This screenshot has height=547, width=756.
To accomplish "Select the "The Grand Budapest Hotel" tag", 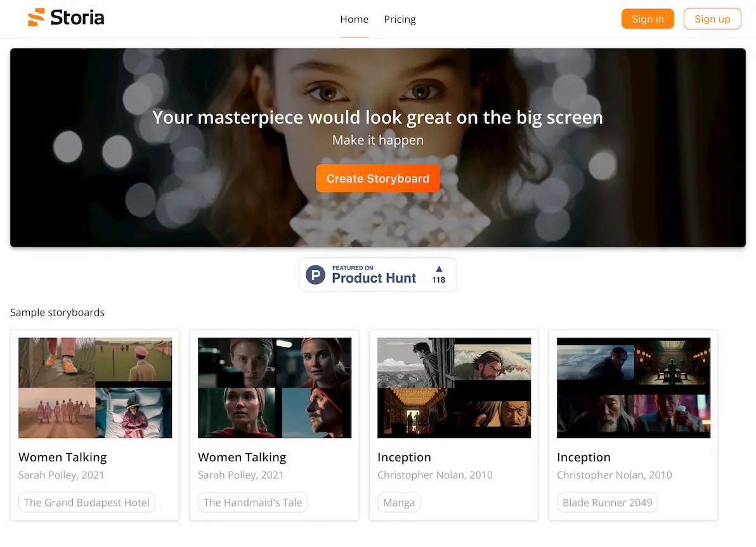I will pos(87,503).
